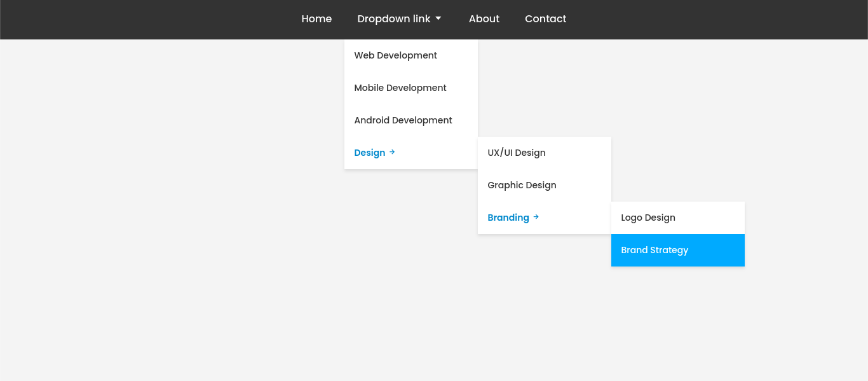Select Web Development from the menu
The image size is (868, 381).
395,55
